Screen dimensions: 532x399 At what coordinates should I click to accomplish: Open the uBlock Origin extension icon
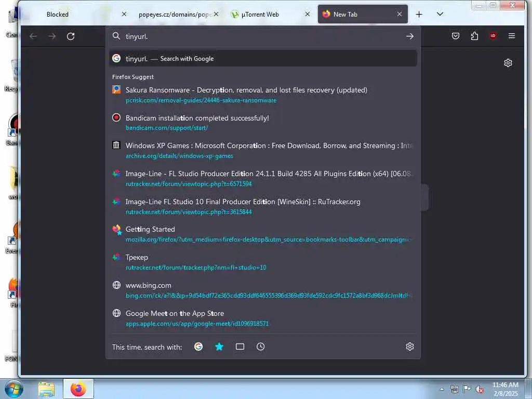point(493,36)
